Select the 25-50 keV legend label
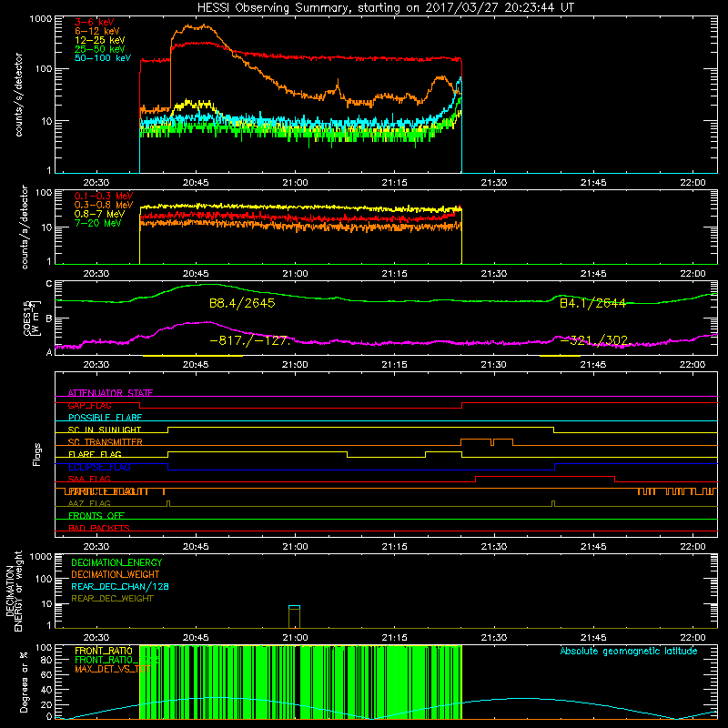This screenshot has width=728, height=728. (100, 49)
